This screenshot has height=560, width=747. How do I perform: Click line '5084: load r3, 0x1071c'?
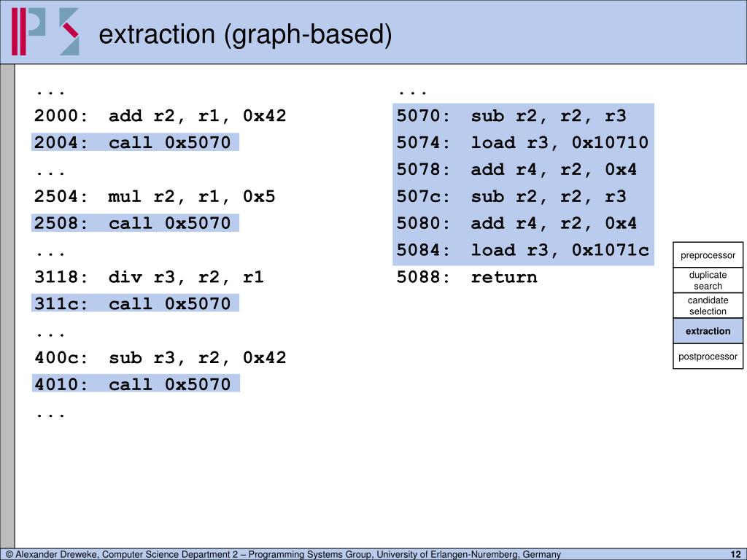click(x=522, y=249)
